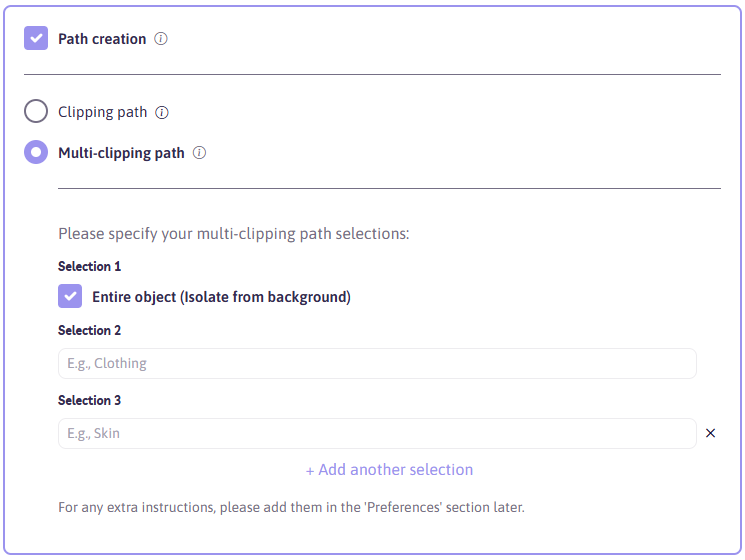This screenshot has width=745, height=560.
Task: Click info icon next to Multi-clipping path
Action: coord(199,152)
